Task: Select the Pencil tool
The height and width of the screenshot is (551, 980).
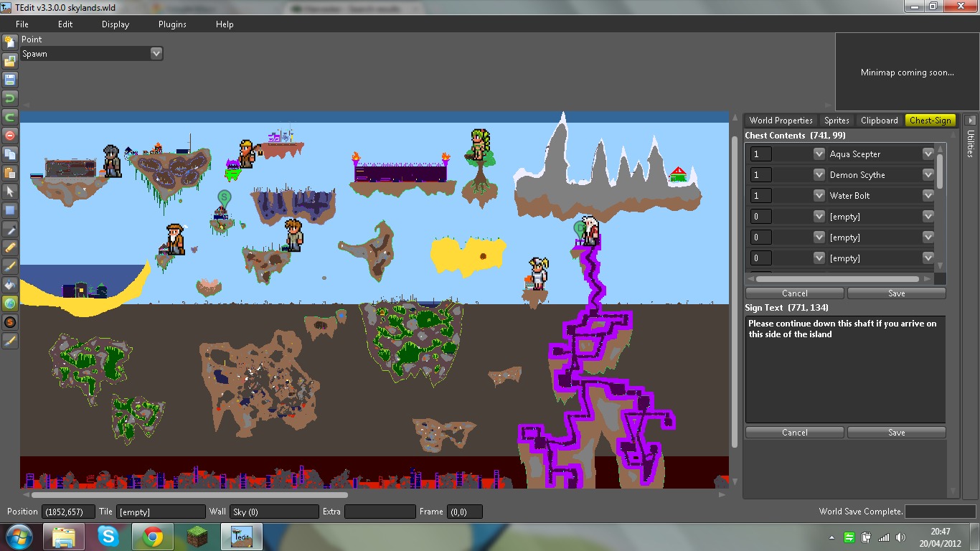Action: click(10, 247)
